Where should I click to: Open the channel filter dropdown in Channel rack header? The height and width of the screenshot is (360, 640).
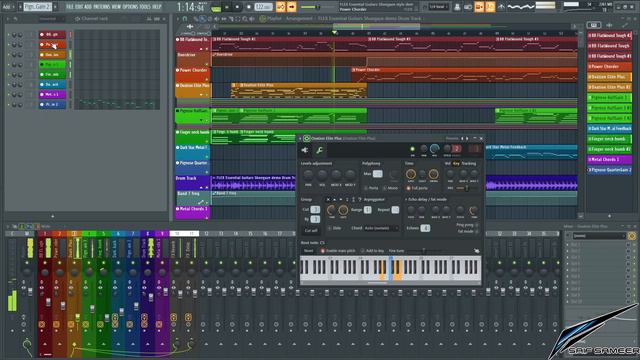click(51, 19)
